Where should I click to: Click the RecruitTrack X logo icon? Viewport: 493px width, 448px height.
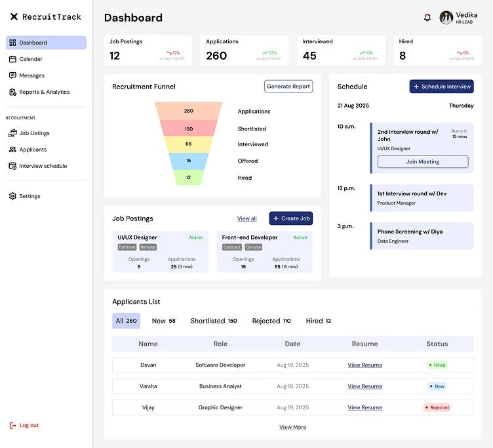click(14, 16)
